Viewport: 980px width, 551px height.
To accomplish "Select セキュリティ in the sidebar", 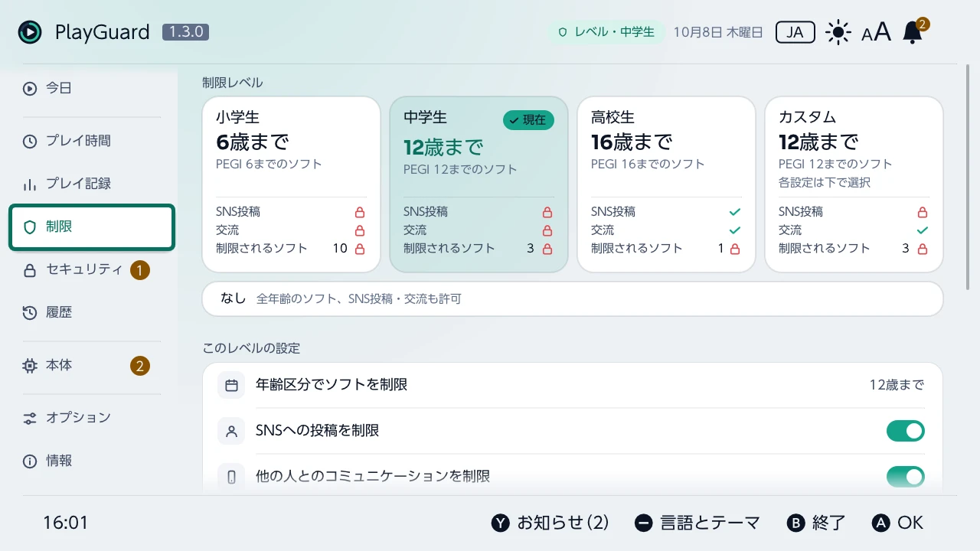I will tap(92, 269).
